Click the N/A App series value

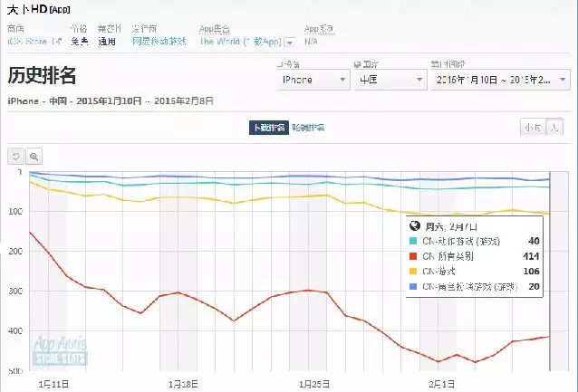(x=311, y=42)
